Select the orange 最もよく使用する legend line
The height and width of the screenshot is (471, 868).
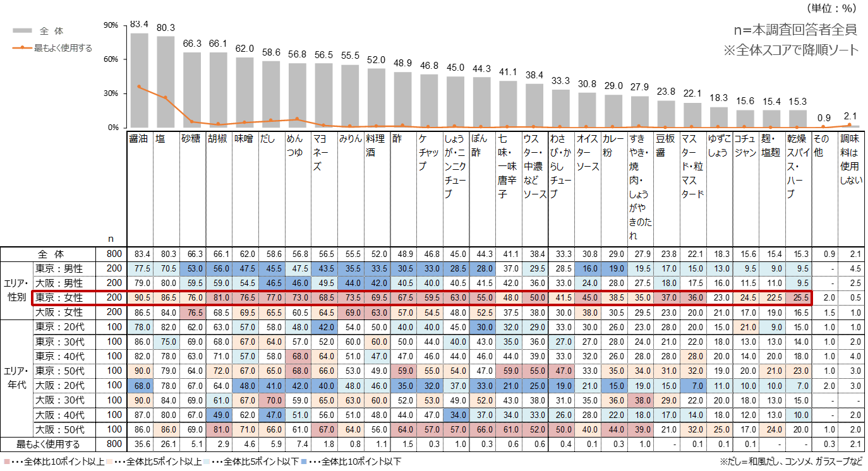[x=22, y=48]
